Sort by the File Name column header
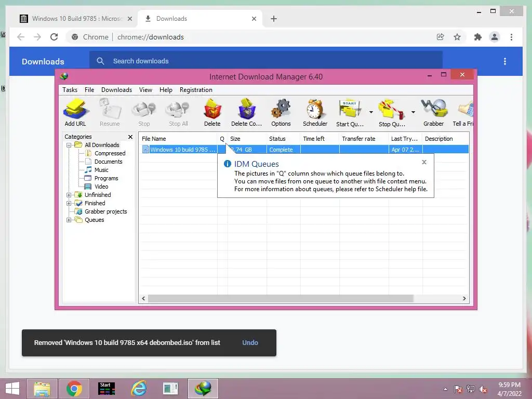 pos(178,139)
